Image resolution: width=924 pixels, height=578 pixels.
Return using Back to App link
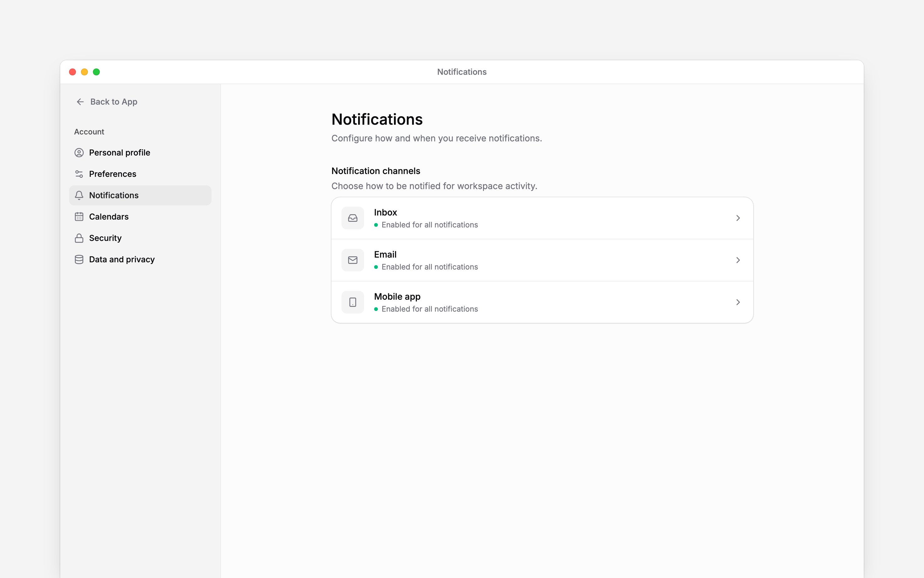(107, 102)
